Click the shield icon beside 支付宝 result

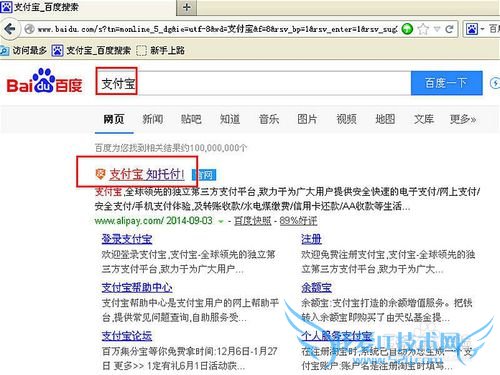pos(100,174)
